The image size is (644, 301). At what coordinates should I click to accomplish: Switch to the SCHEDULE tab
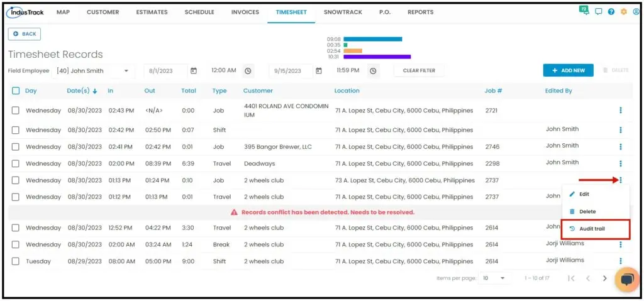pos(199,12)
